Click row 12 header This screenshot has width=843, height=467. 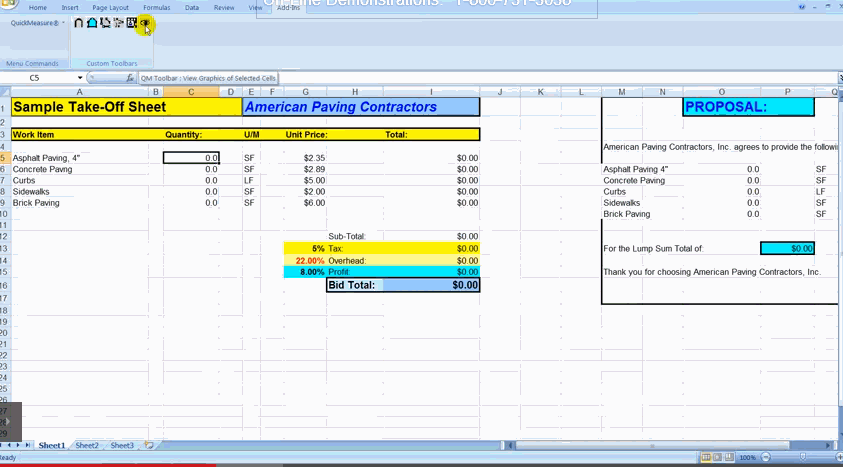pos(4,236)
